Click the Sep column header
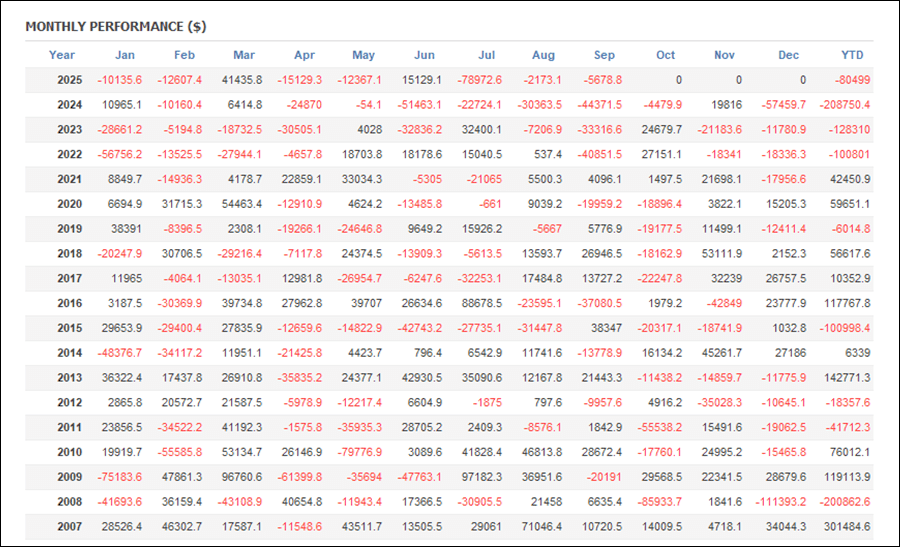The image size is (900, 547). click(604, 55)
